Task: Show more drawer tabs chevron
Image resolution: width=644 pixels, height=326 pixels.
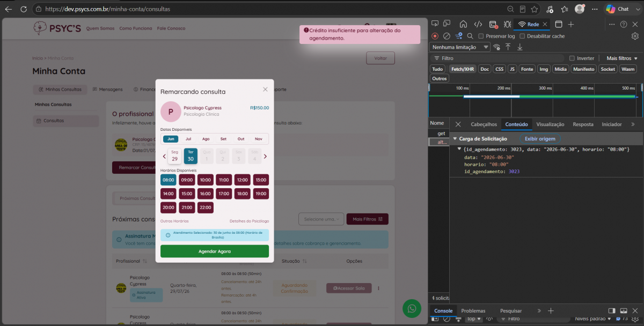Action: (539, 310)
